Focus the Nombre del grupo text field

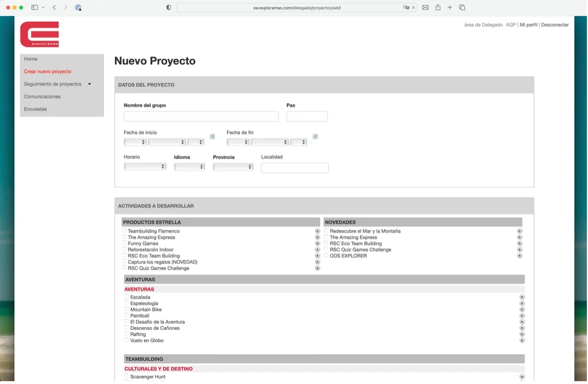(201, 116)
